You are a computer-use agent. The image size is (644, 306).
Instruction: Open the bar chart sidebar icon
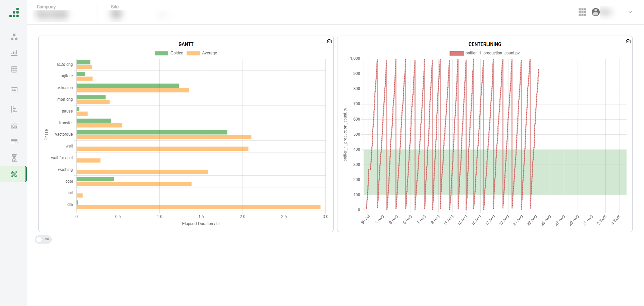(14, 53)
